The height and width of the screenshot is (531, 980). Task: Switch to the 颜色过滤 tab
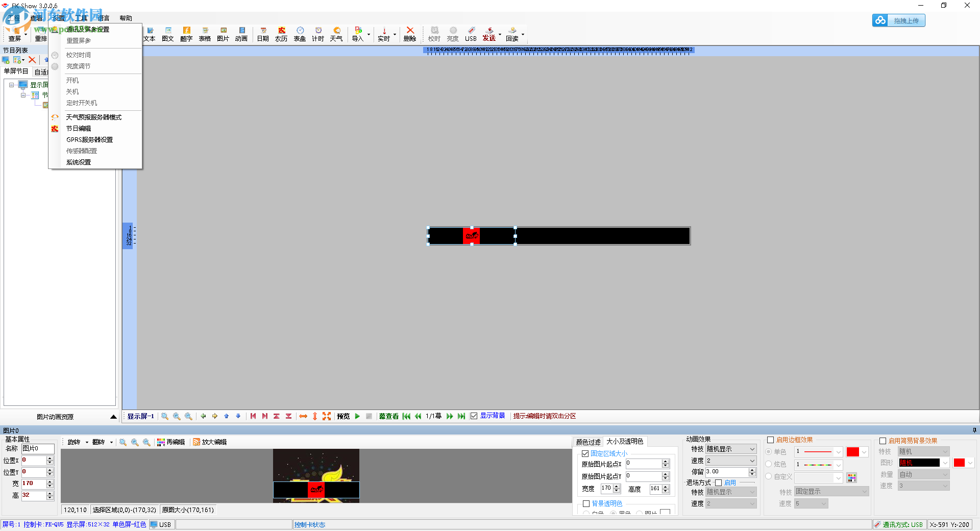[x=589, y=442]
